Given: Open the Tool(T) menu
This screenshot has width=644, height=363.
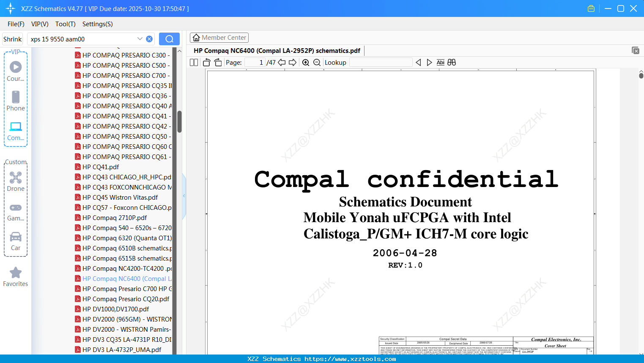Looking at the screenshot, I should point(66,24).
